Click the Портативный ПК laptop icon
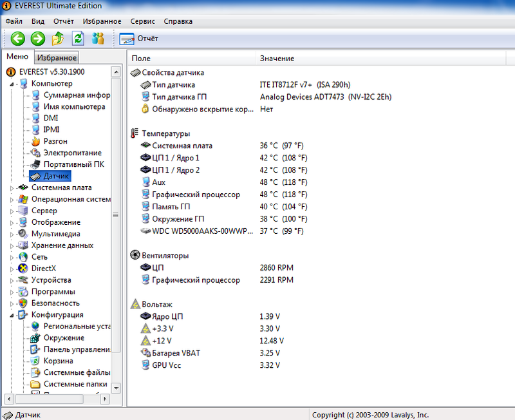515x420 pixels. pyautogui.click(x=35, y=164)
